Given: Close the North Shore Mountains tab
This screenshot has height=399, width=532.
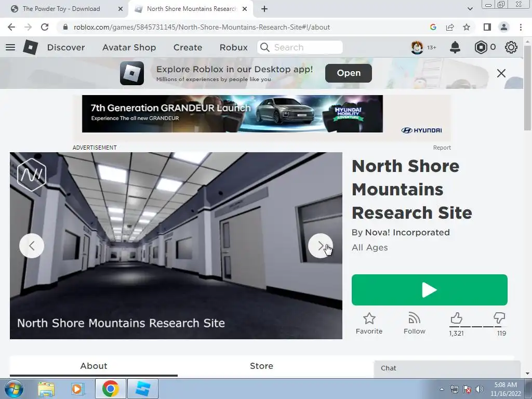Looking at the screenshot, I should click(x=245, y=9).
